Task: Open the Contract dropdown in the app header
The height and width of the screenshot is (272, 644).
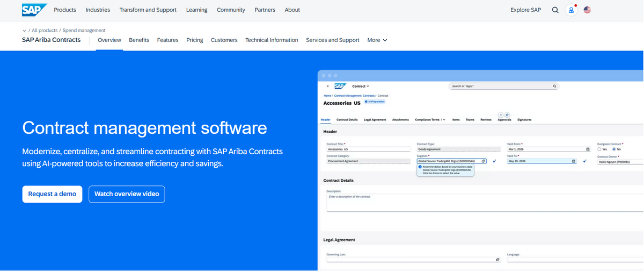Action: pyautogui.click(x=361, y=86)
